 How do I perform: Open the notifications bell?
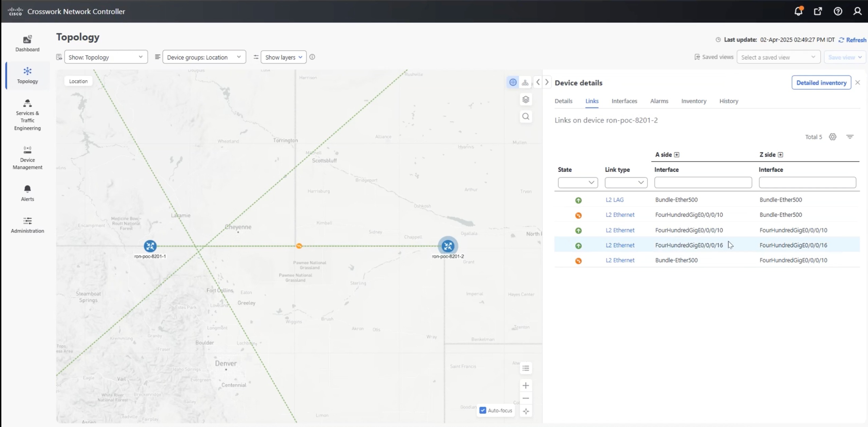[x=798, y=11]
